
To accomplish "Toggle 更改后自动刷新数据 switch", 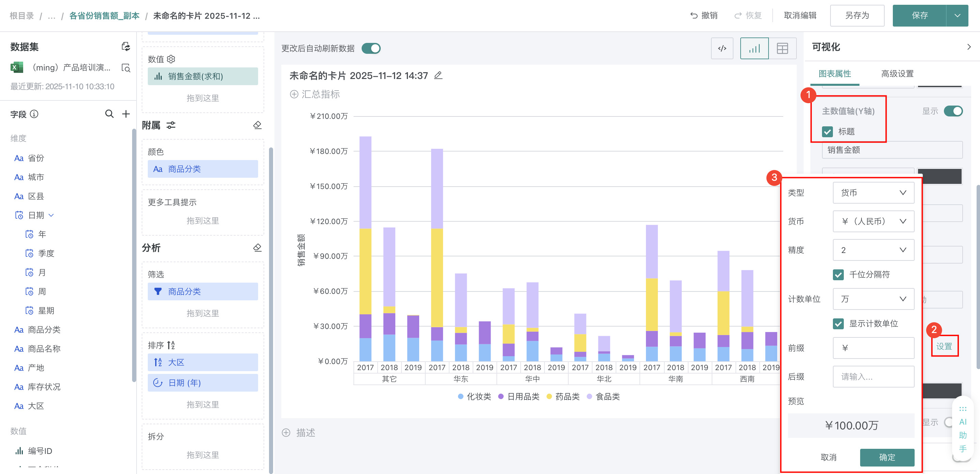I will (371, 48).
